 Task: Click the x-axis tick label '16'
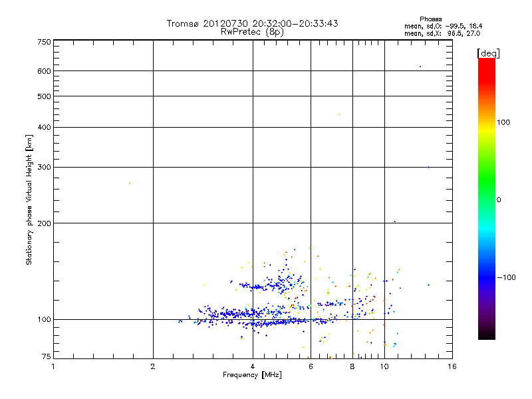point(452,366)
